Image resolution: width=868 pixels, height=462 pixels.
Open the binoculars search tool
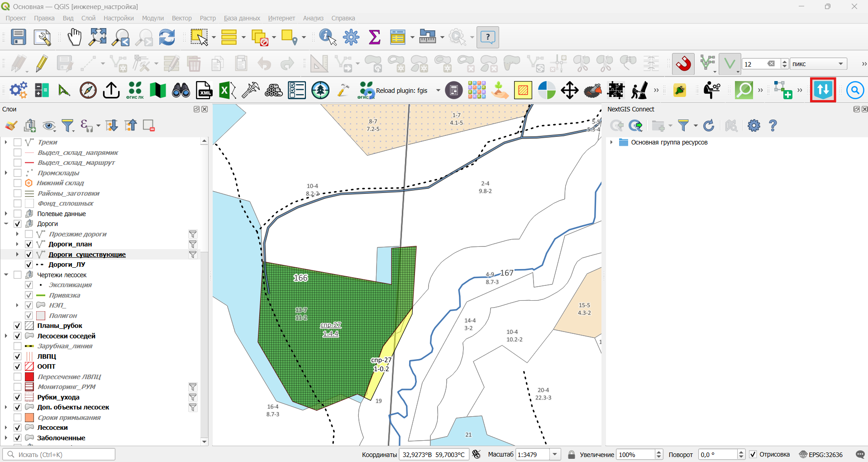181,90
